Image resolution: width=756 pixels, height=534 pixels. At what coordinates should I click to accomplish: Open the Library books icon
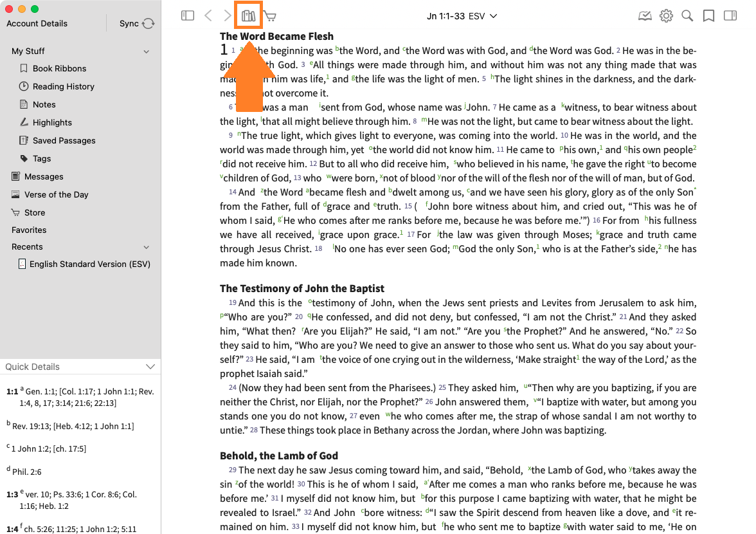coord(248,16)
